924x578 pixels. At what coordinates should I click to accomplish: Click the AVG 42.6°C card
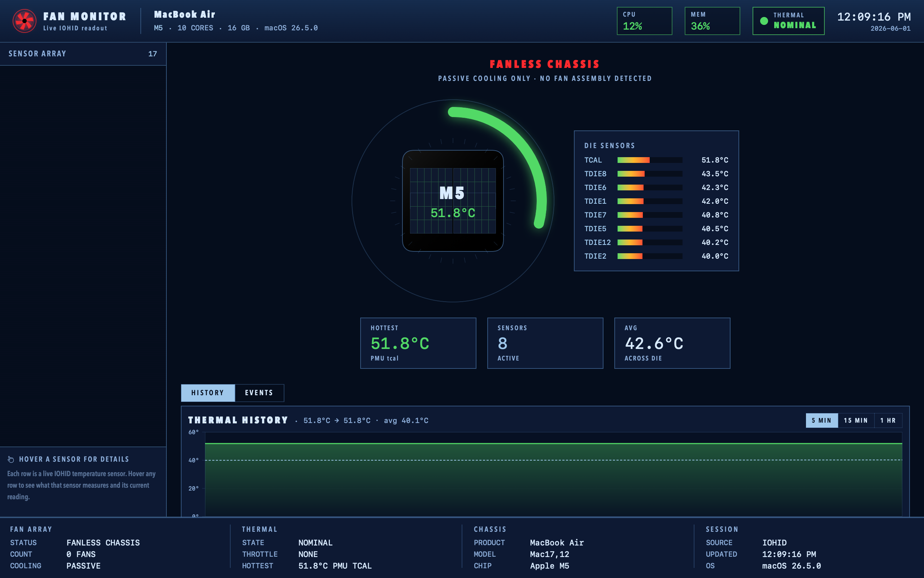672,343
